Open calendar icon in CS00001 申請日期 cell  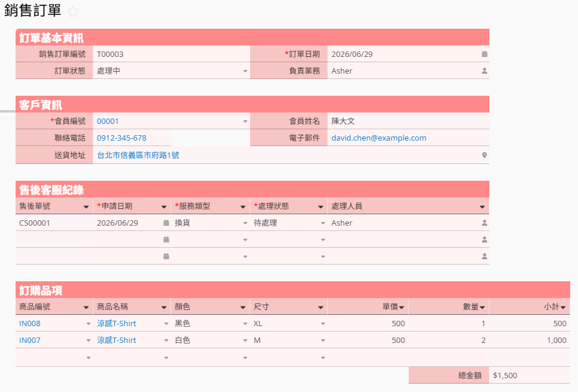tap(166, 223)
